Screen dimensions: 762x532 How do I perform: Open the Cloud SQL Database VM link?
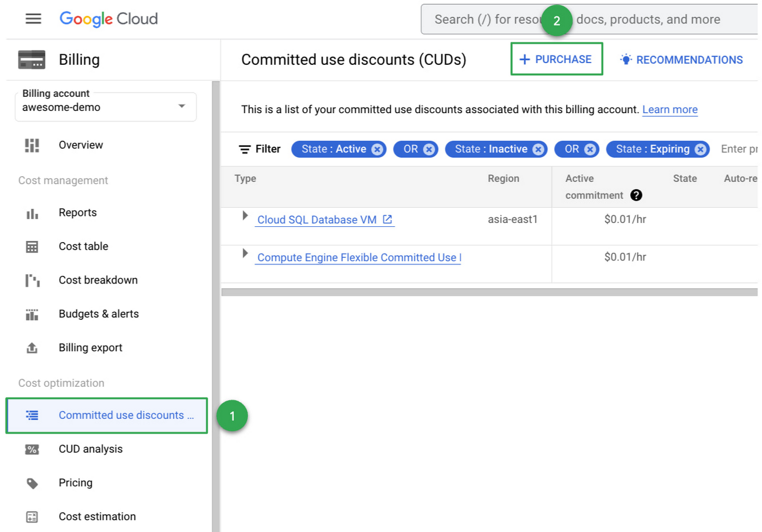[x=317, y=220]
